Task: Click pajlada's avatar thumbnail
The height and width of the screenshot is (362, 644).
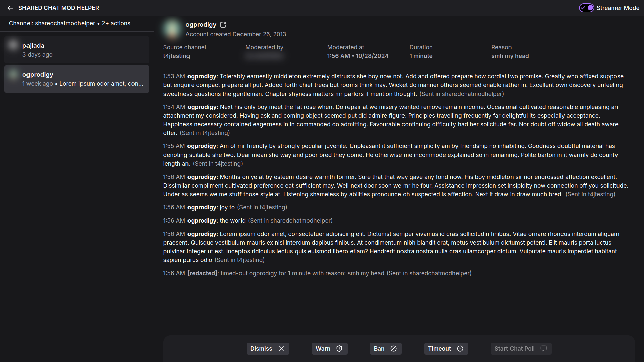Action: pos(13,45)
